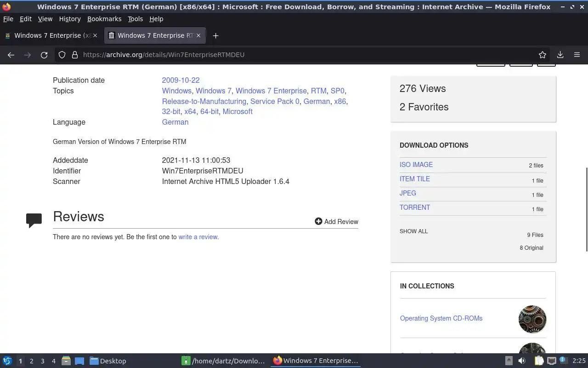This screenshot has width=588, height=368.
Task: Click the x86 topic link
Action: tap(340, 101)
